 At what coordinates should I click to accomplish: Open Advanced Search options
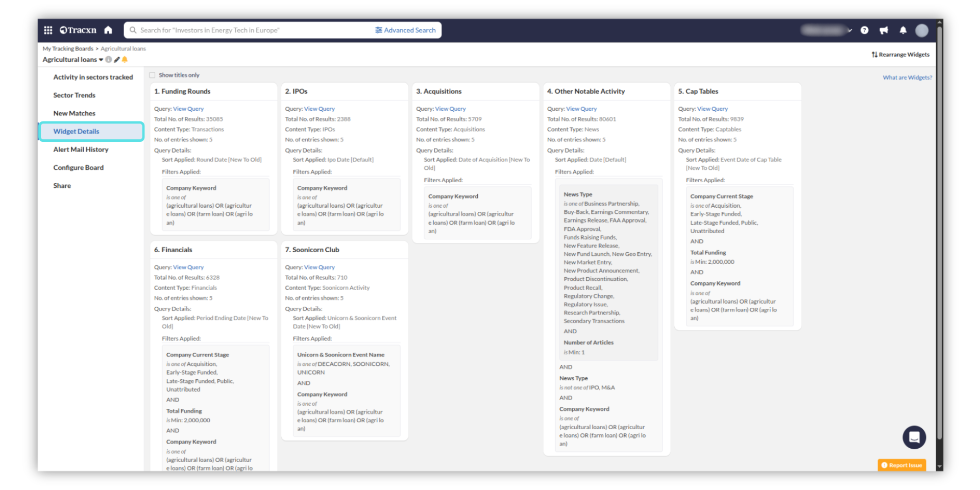click(x=405, y=30)
